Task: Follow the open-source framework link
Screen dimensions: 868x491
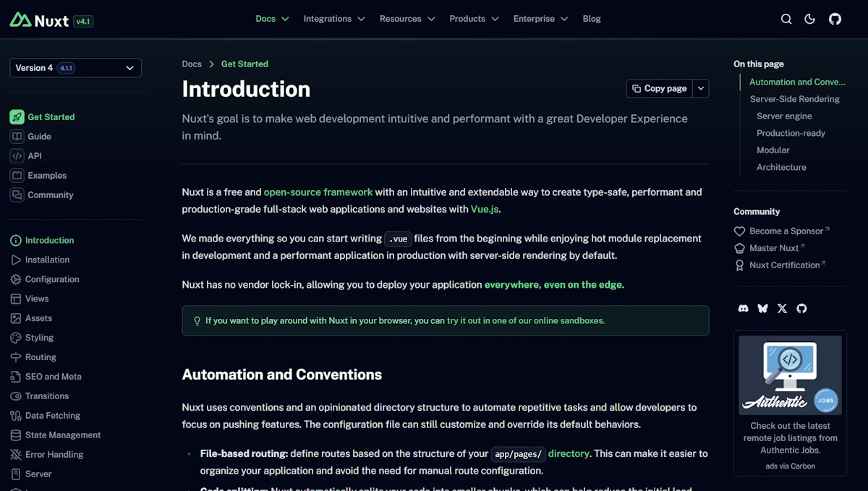Action: tap(318, 192)
